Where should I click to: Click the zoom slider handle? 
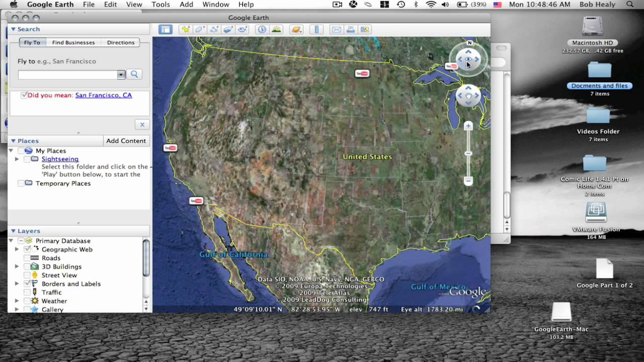(468, 153)
